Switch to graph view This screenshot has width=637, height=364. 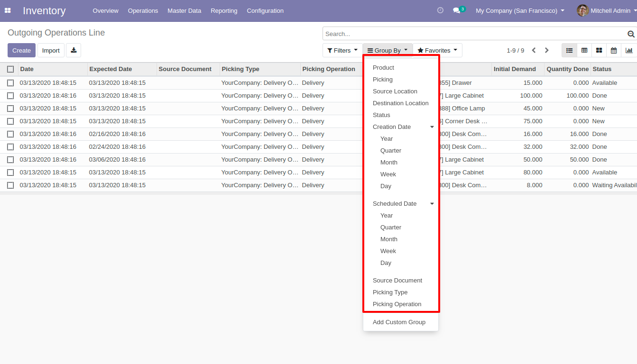(x=629, y=50)
